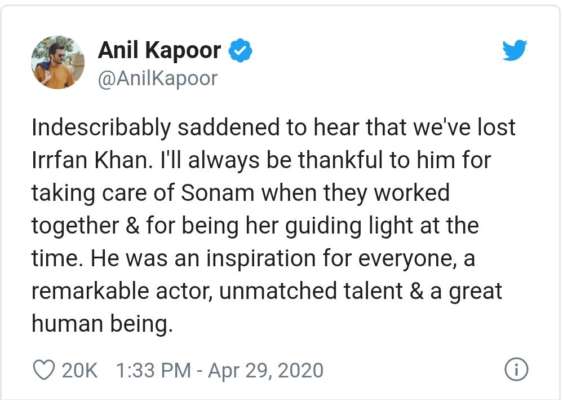Image resolution: width=563 pixels, height=400 pixels.
Task: Click the Apr 29, 2020 date
Action: point(266,371)
